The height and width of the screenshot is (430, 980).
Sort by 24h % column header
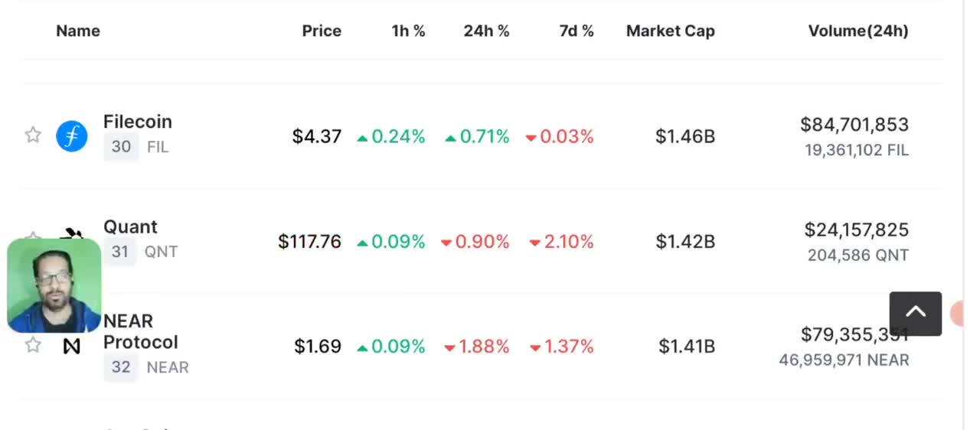(486, 31)
